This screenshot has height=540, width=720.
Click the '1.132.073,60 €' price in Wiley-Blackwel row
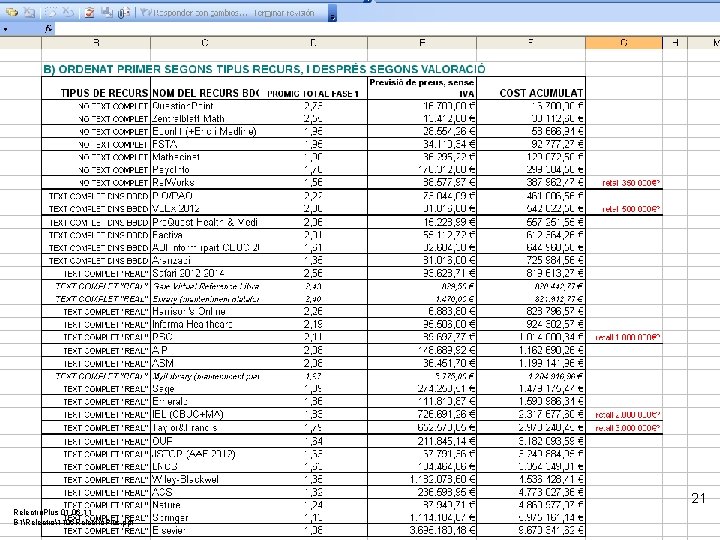pyautogui.click(x=422, y=479)
